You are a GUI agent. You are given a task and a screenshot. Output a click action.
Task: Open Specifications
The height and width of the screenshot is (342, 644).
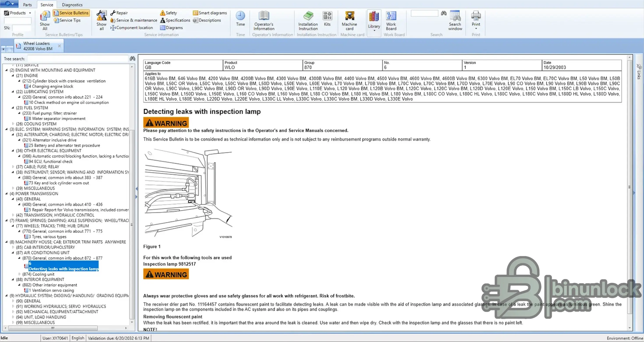coord(175,20)
